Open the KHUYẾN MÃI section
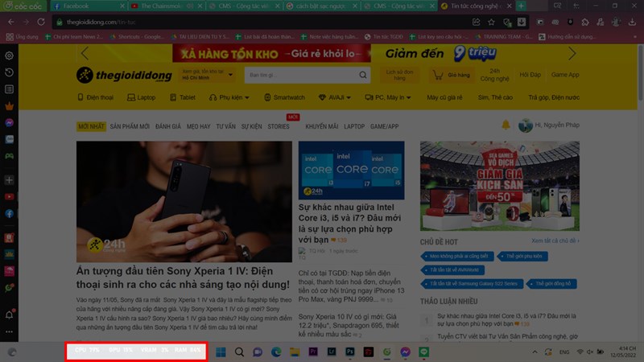Screen dimensions: 644x362 (x=321, y=127)
